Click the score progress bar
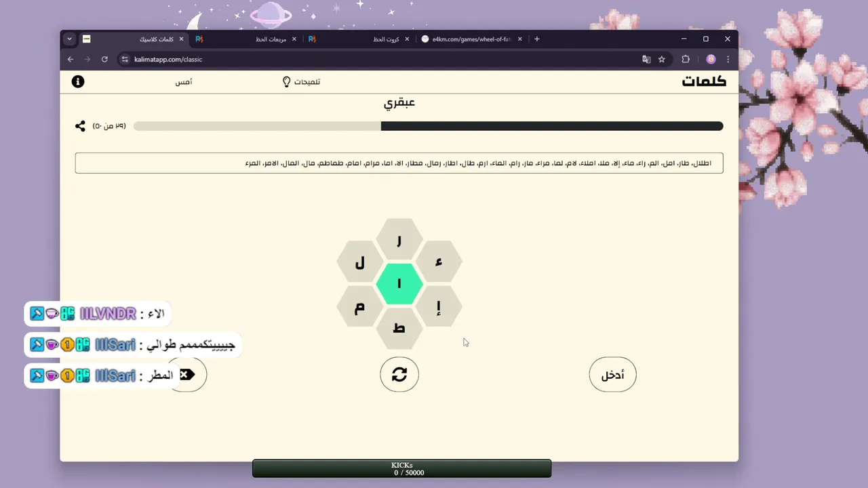 pyautogui.click(x=428, y=126)
